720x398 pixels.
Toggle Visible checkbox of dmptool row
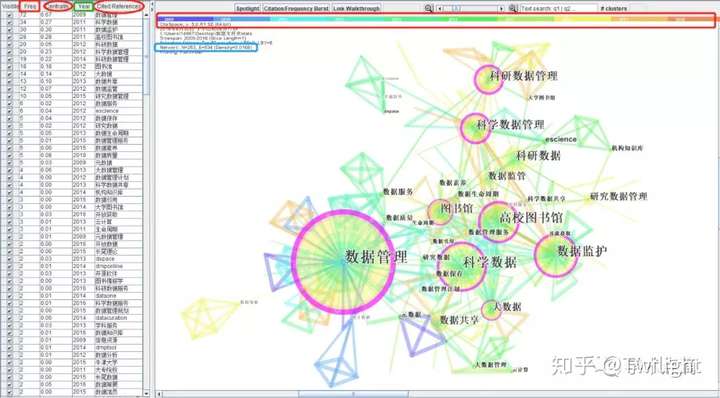tap(10, 348)
